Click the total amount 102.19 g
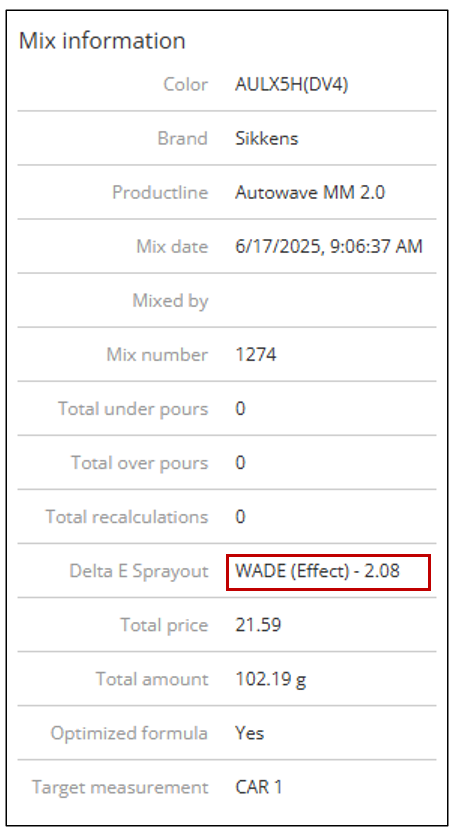The image size is (453, 833). 271,679
